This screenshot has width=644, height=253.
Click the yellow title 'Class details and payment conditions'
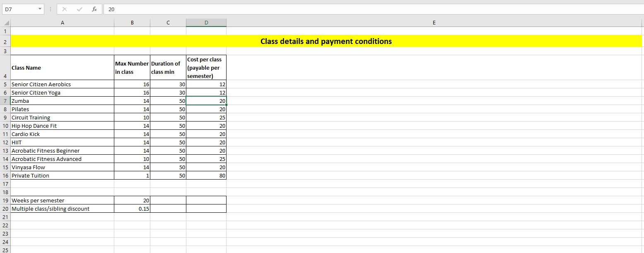pos(326,41)
